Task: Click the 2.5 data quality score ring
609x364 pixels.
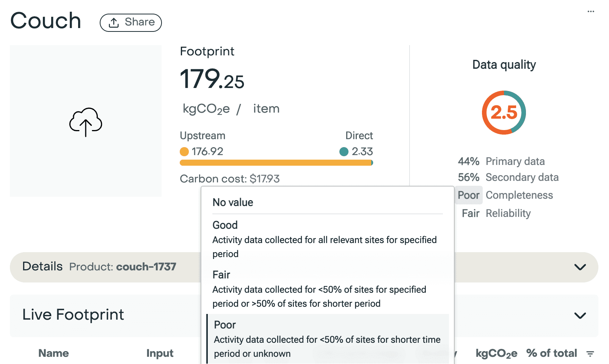Action: [504, 113]
